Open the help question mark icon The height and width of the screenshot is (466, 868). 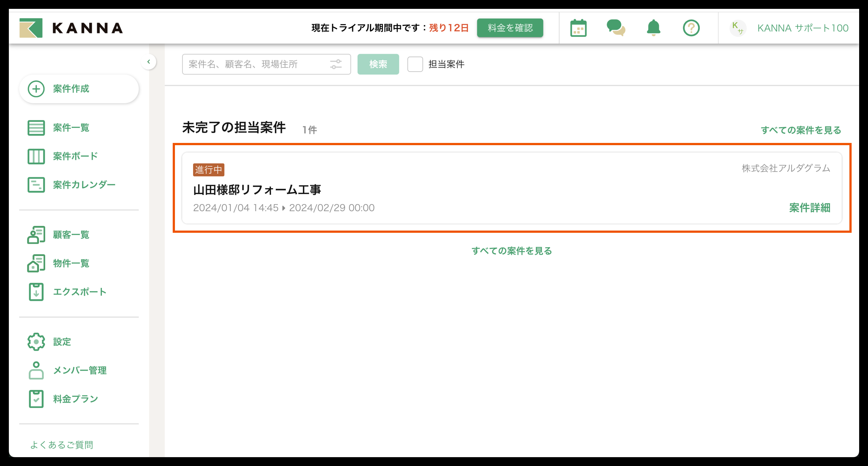coord(691,28)
